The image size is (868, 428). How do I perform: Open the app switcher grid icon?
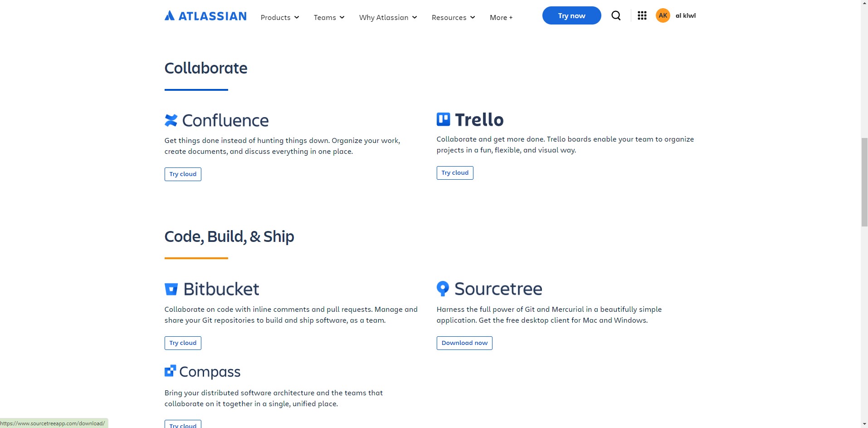pos(642,16)
